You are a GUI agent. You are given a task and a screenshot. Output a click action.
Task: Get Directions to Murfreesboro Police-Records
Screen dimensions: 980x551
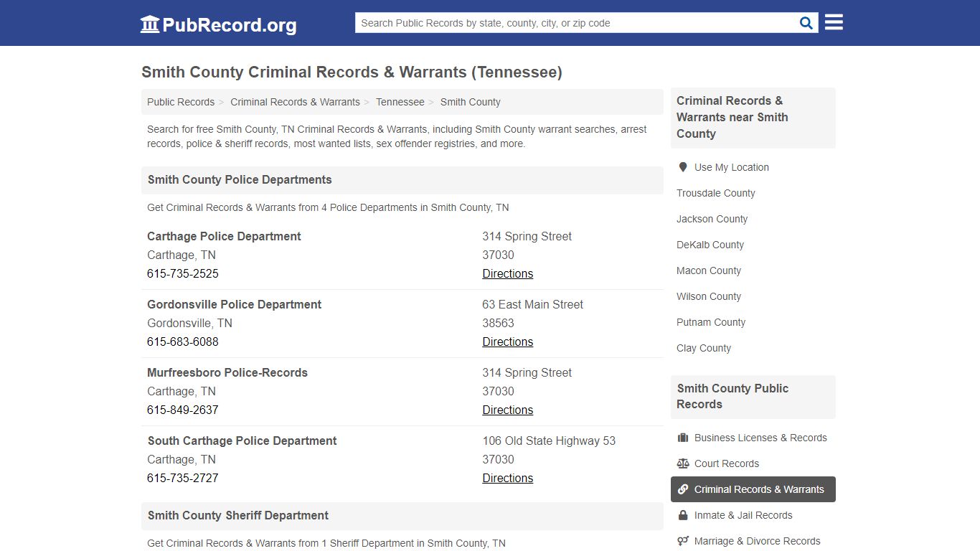pyautogui.click(x=508, y=410)
